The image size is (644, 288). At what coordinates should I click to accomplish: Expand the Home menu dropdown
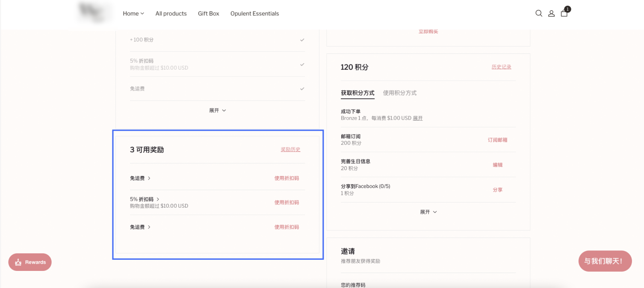(x=133, y=14)
